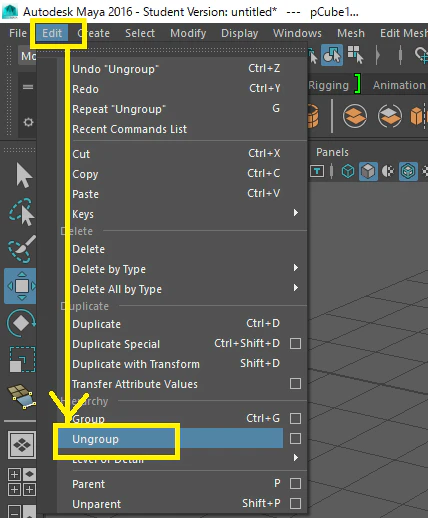
Task: Open the Windows menu
Action: click(x=297, y=33)
